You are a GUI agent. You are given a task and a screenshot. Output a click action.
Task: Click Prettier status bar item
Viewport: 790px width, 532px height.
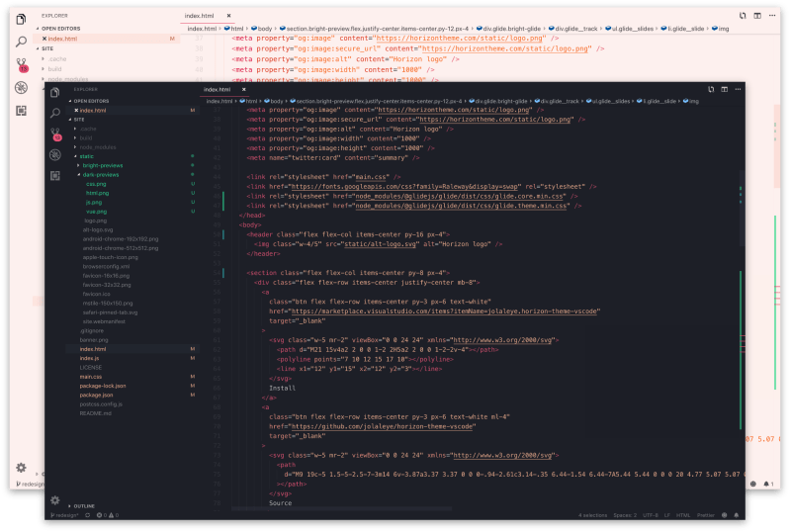(x=706, y=515)
